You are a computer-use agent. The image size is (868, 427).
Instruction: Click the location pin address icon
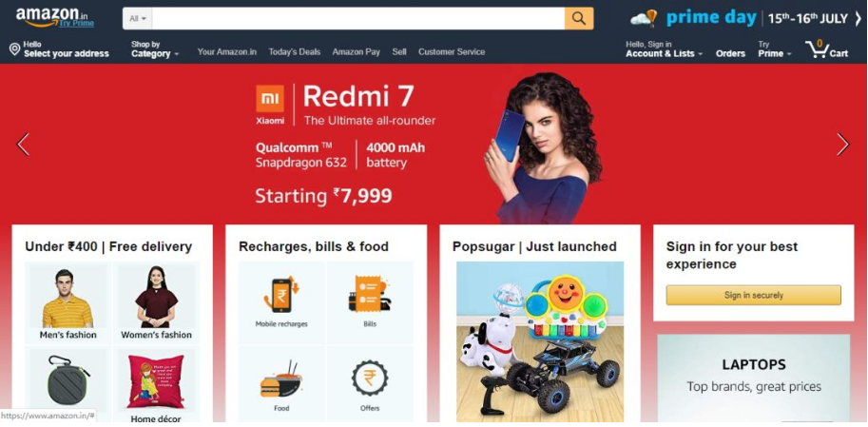(15, 49)
